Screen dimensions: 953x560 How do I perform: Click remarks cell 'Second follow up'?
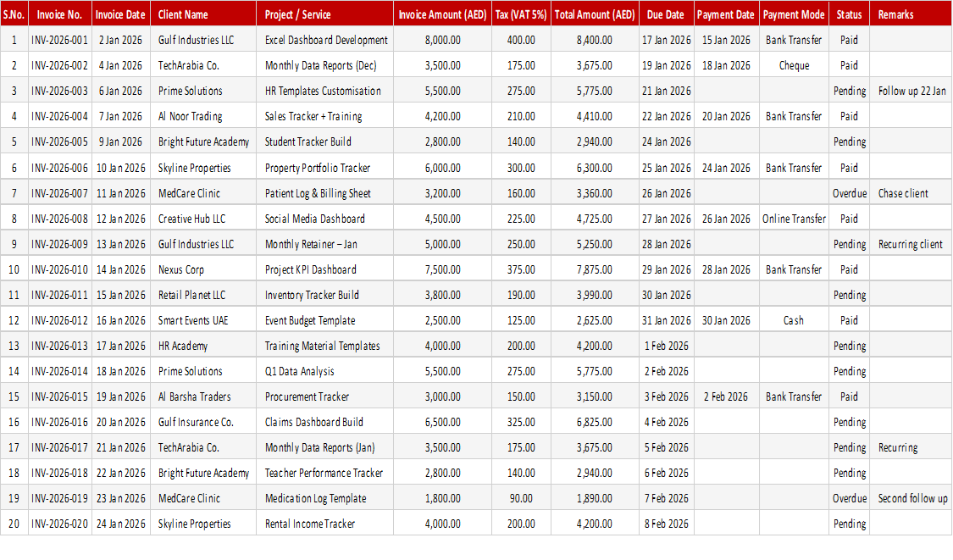[911, 498]
